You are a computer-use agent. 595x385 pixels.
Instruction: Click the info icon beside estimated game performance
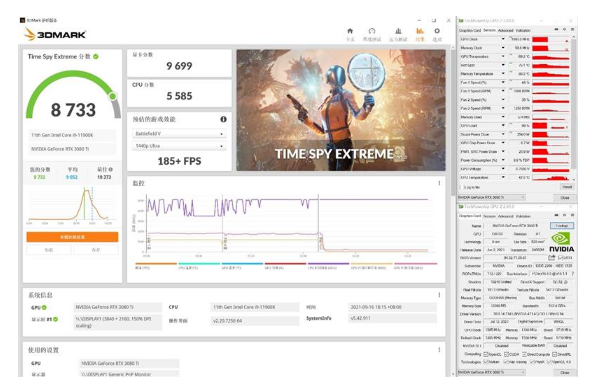tap(224, 119)
